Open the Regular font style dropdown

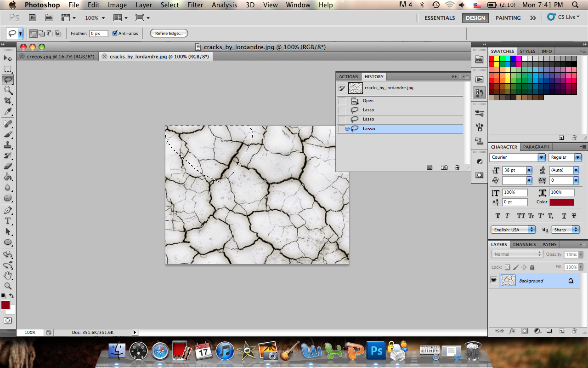pyautogui.click(x=578, y=157)
